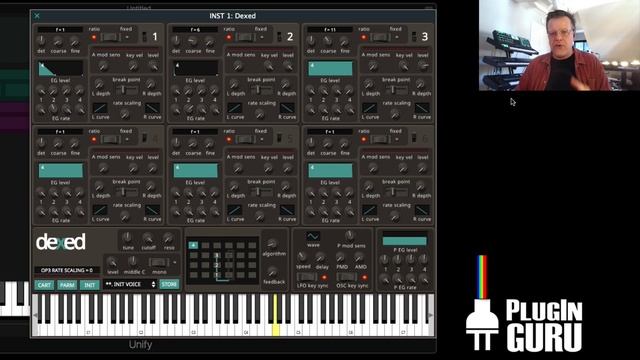This screenshot has width=640, height=360.
Task: Click the master level knob beside middle C
Action: [x=112, y=262]
